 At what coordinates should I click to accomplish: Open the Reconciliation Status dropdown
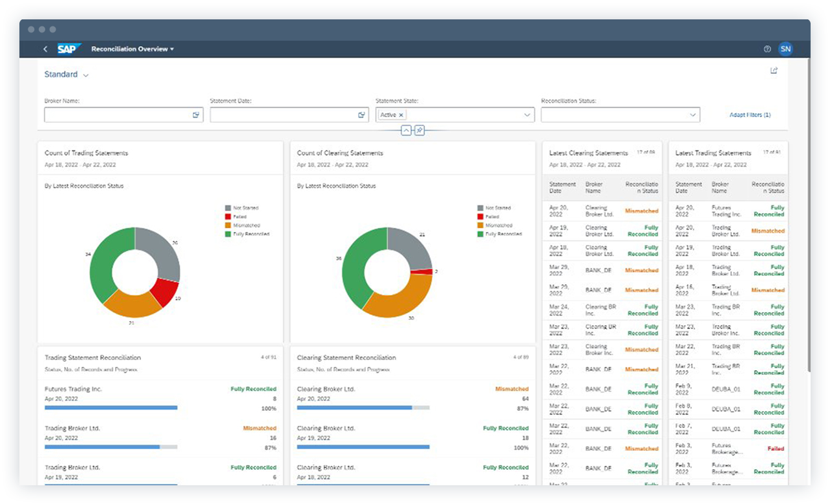[693, 114]
